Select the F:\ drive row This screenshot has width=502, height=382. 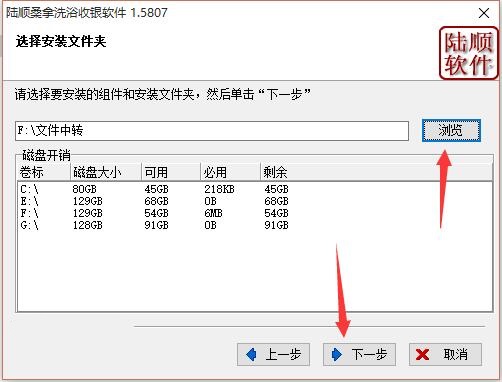point(255,213)
